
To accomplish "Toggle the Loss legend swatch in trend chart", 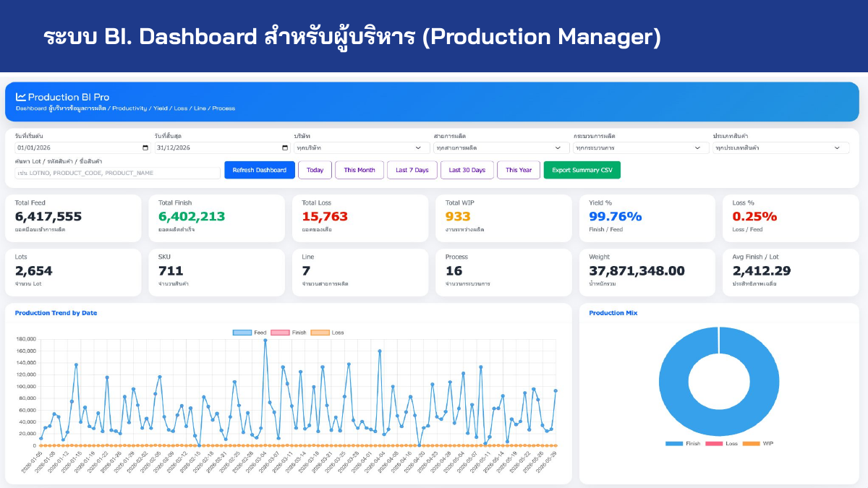I will click(x=320, y=333).
